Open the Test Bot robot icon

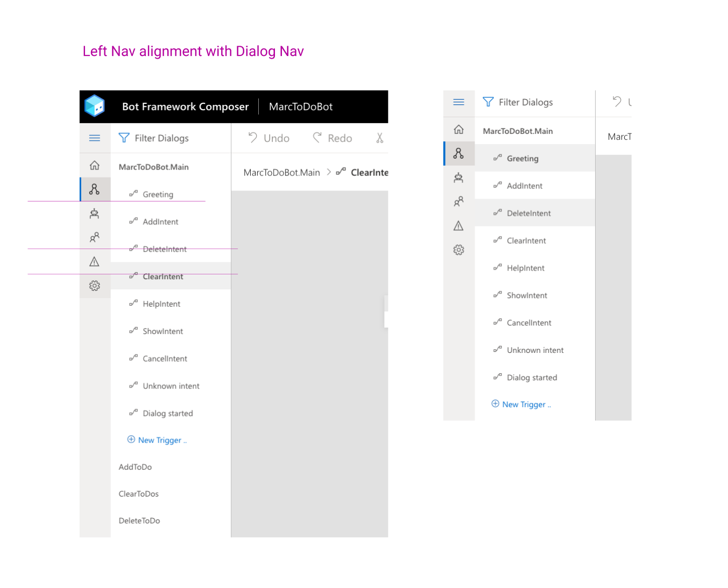tap(95, 214)
